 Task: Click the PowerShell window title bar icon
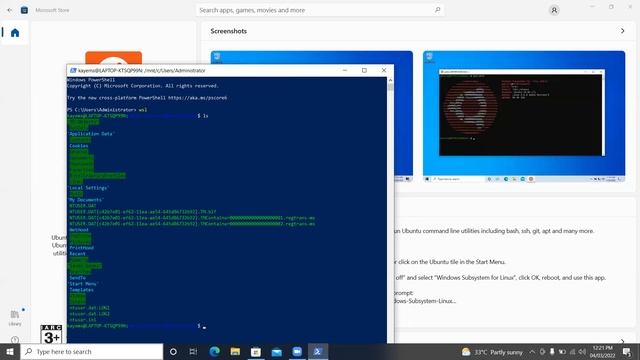73,70
